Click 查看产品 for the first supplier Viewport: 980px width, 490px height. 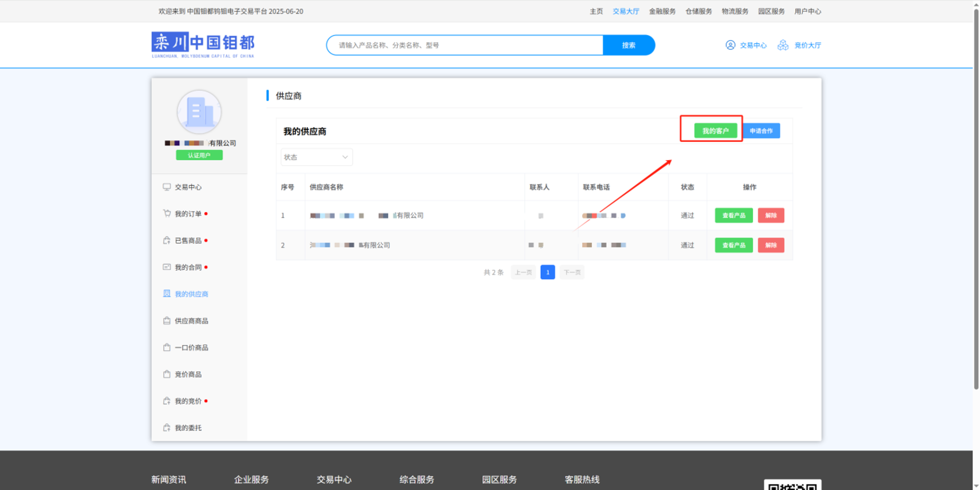tap(734, 215)
